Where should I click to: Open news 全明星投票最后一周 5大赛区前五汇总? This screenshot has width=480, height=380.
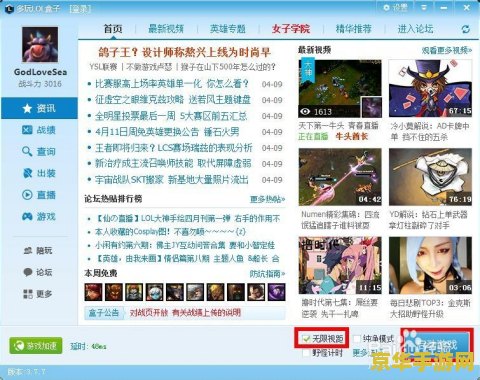(x=171, y=116)
